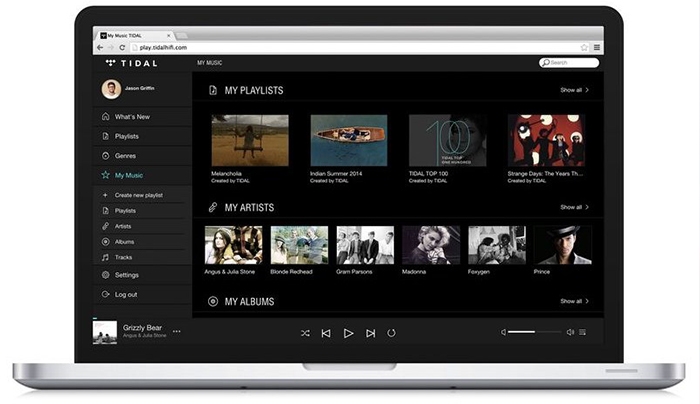Open Angus & Julia Stone artist photo

coord(233,245)
